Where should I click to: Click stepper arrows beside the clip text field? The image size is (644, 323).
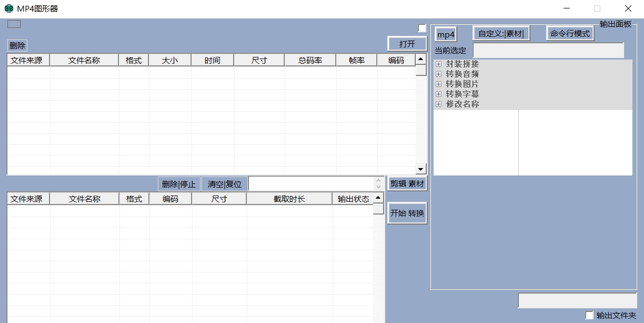point(378,183)
